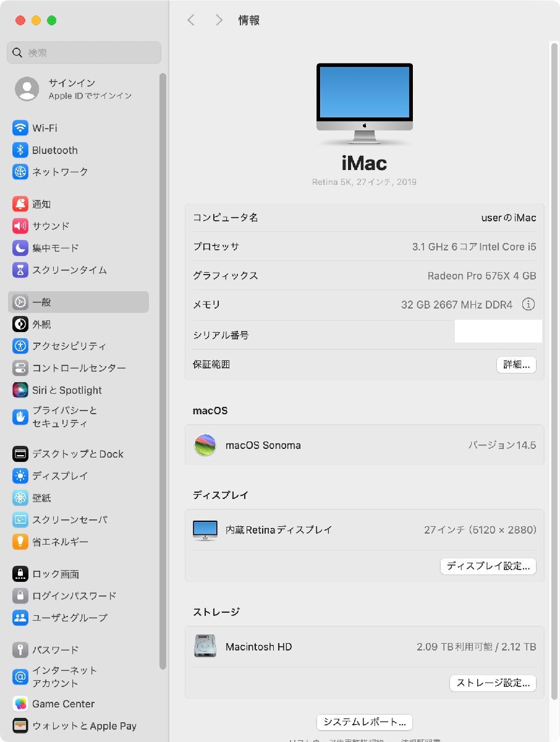Click the iMac computer image
Viewport: 560px width, 742px height.
coord(365,104)
